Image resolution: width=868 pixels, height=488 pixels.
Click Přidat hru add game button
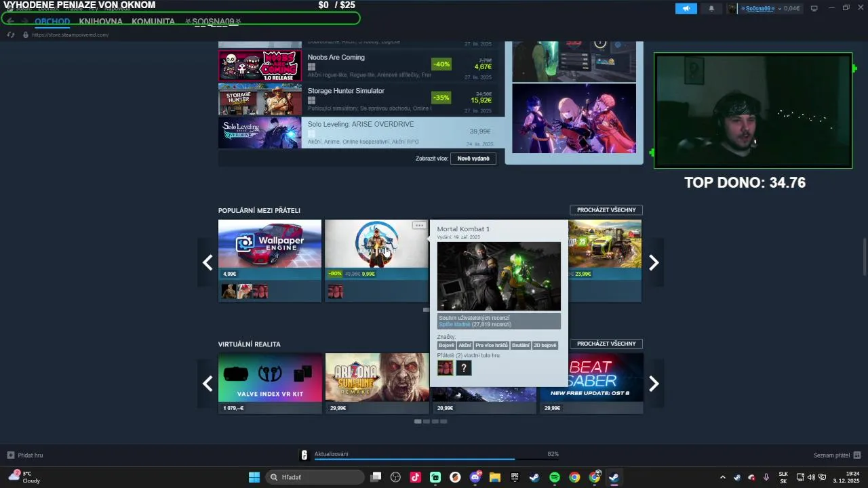pyautogui.click(x=25, y=455)
